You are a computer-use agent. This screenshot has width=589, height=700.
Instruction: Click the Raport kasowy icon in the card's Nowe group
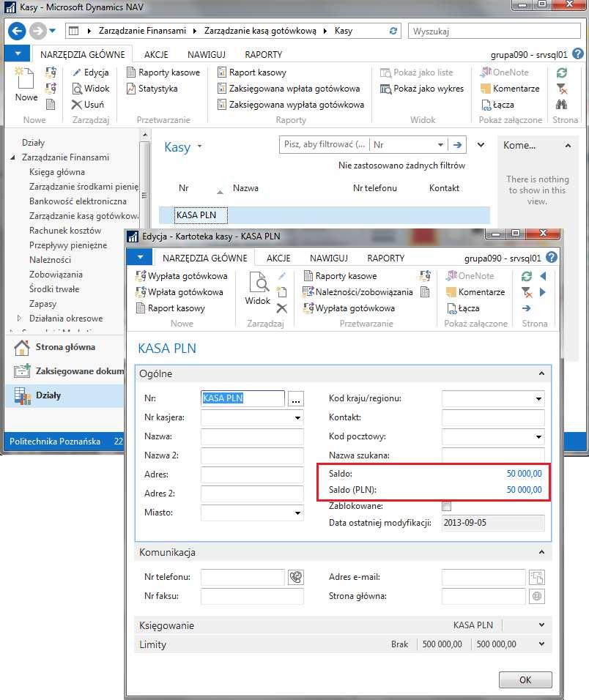point(141,308)
